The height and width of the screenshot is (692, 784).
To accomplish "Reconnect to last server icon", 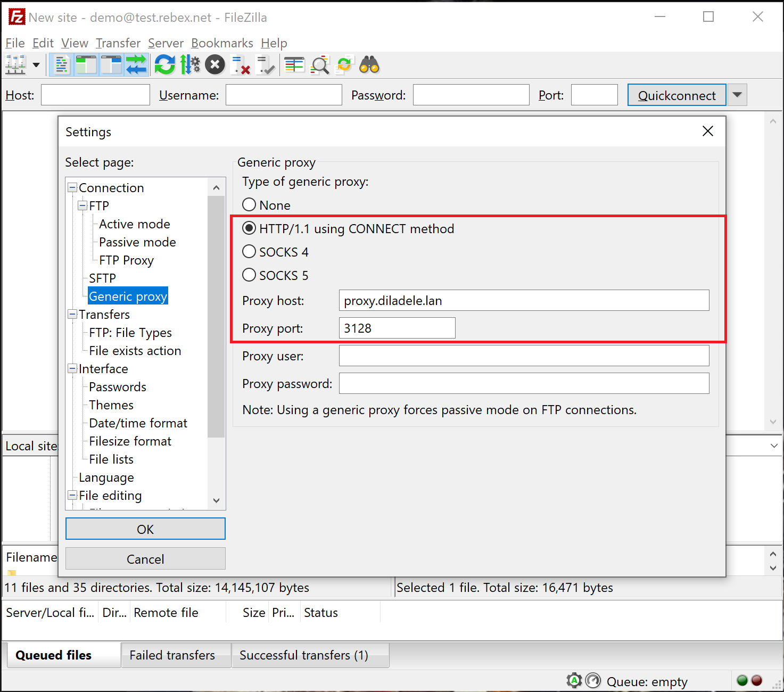I will [x=265, y=65].
